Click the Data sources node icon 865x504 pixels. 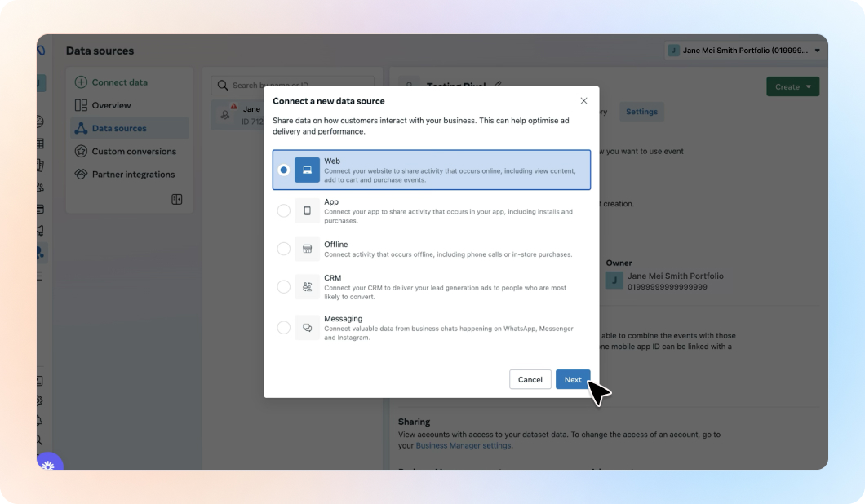pos(81,129)
